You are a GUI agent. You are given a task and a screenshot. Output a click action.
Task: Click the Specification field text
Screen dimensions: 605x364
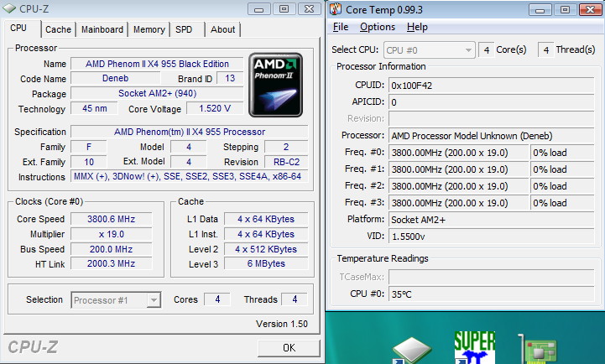click(x=190, y=132)
